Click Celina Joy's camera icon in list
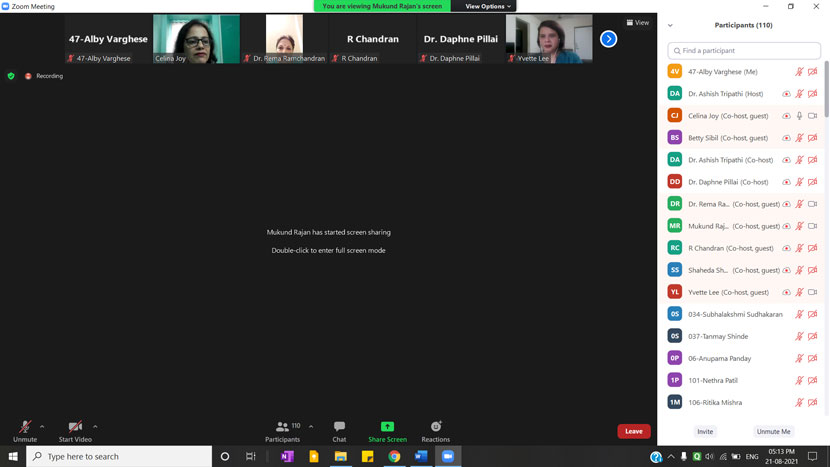The width and height of the screenshot is (830, 467). (x=813, y=116)
